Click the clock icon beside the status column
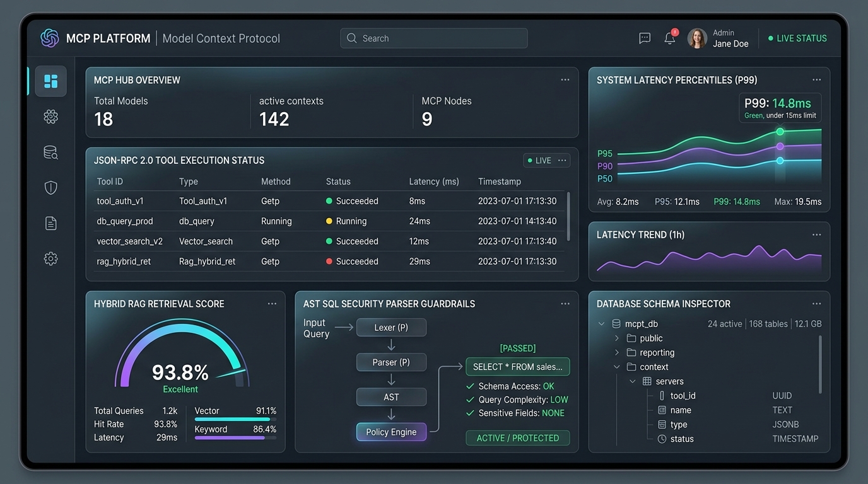This screenshot has height=484, width=868. point(662,439)
